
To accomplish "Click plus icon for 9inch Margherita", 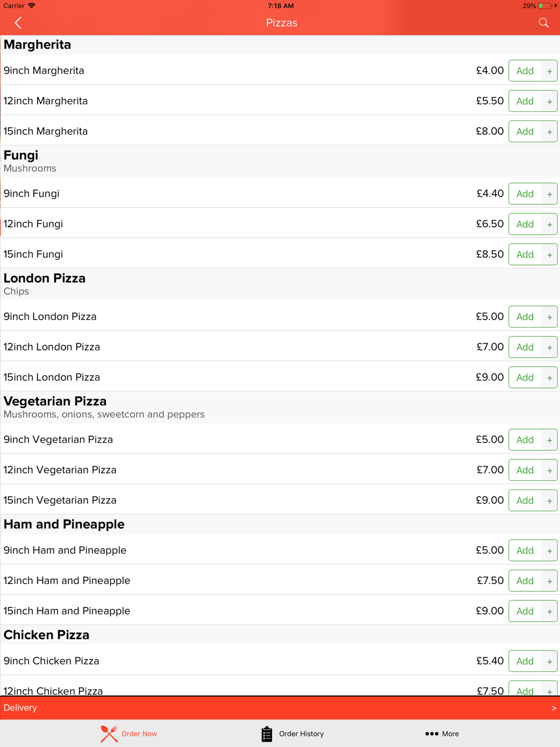I will click(549, 71).
